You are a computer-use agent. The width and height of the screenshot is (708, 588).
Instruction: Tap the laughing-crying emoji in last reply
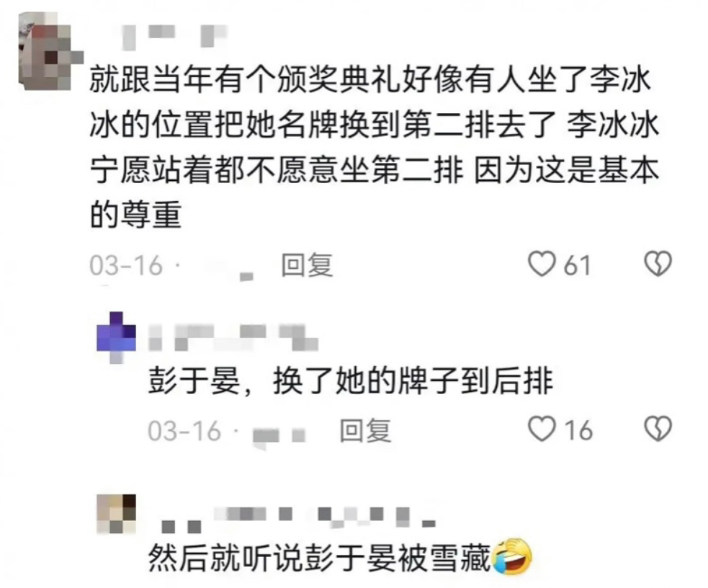(511, 557)
